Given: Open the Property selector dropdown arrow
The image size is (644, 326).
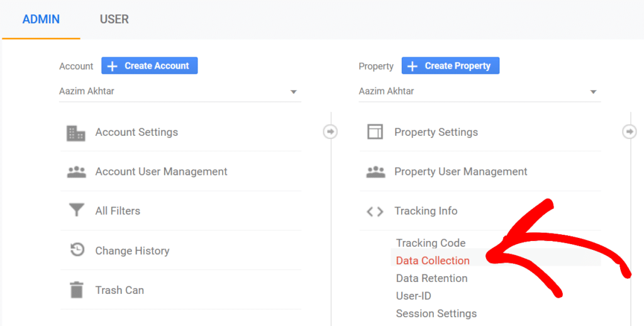Looking at the screenshot, I should (593, 92).
